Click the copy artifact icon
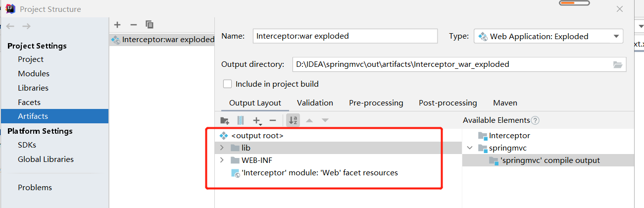644x208 pixels. (149, 24)
